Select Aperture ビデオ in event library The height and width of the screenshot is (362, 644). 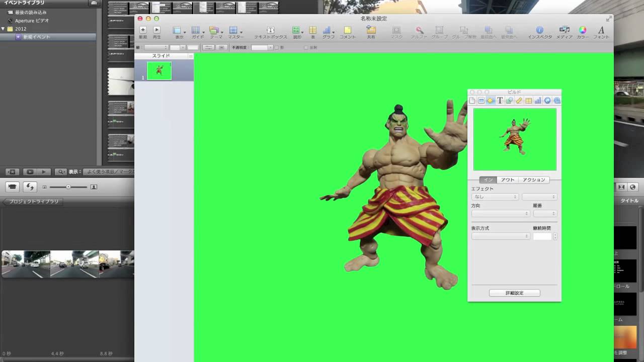(x=32, y=21)
